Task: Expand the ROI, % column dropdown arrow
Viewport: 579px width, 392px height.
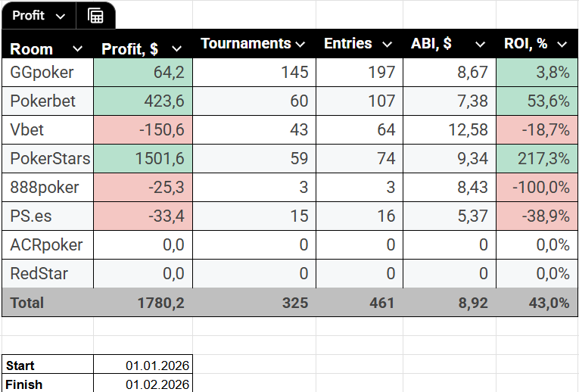Action: pyautogui.click(x=562, y=45)
